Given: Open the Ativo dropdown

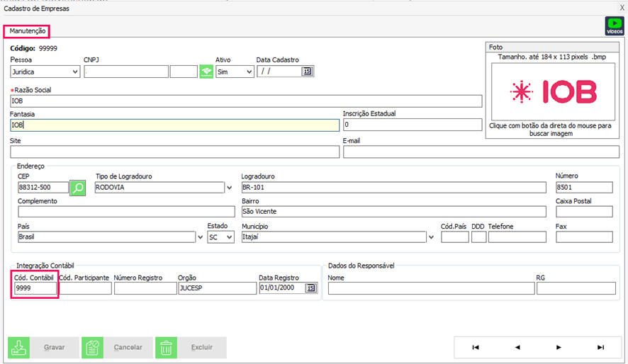Looking at the screenshot, I should point(249,72).
